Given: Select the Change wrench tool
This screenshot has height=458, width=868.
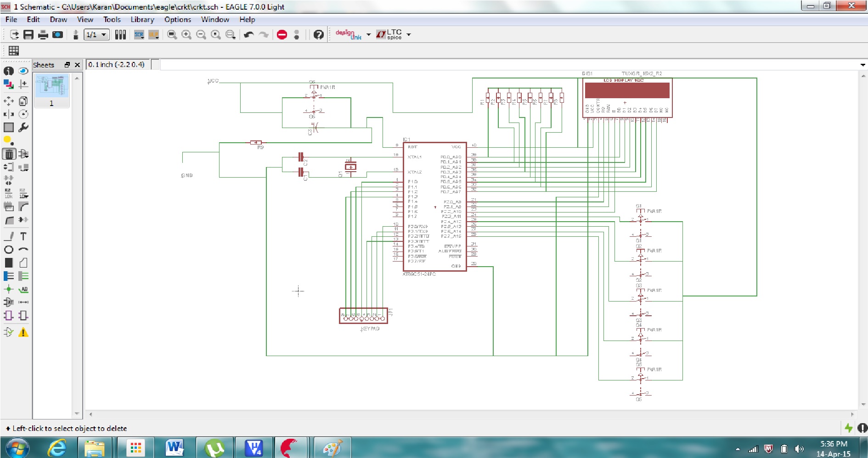Looking at the screenshot, I should coord(23,128).
